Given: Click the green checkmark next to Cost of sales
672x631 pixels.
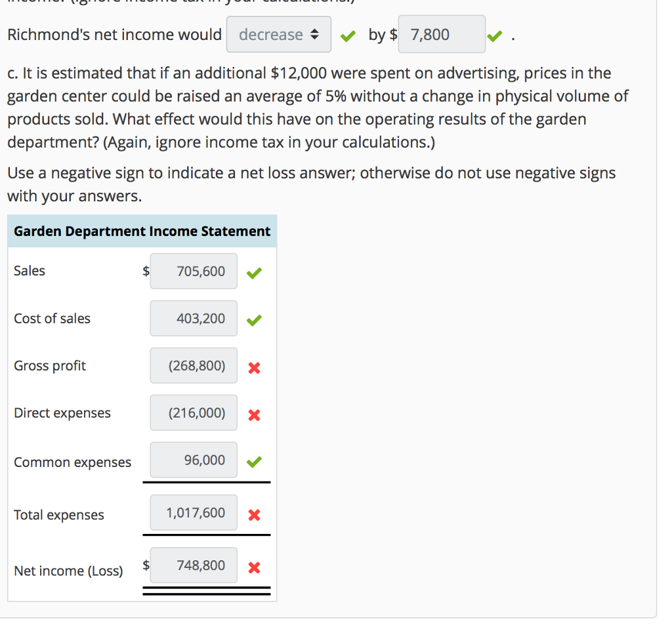Looking at the screenshot, I should (x=254, y=321).
